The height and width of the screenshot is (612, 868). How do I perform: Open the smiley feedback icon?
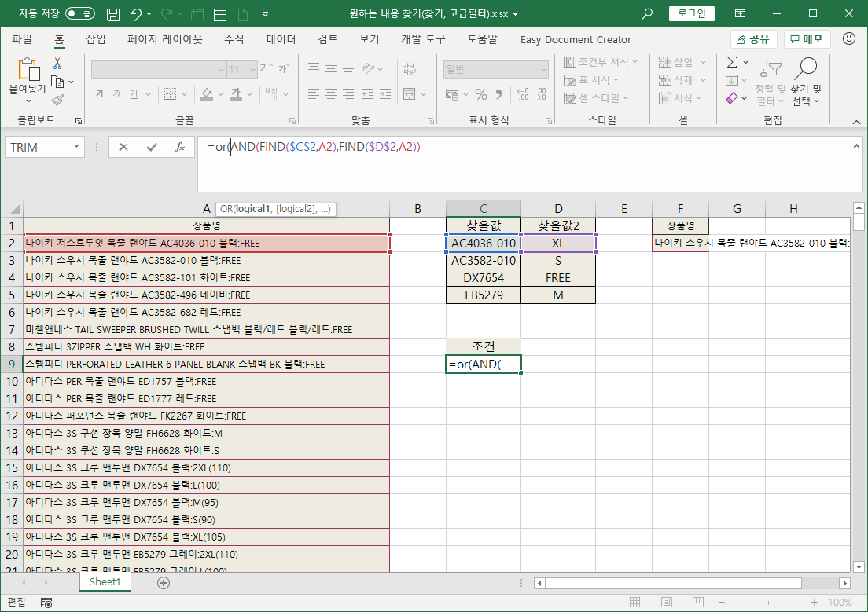848,38
